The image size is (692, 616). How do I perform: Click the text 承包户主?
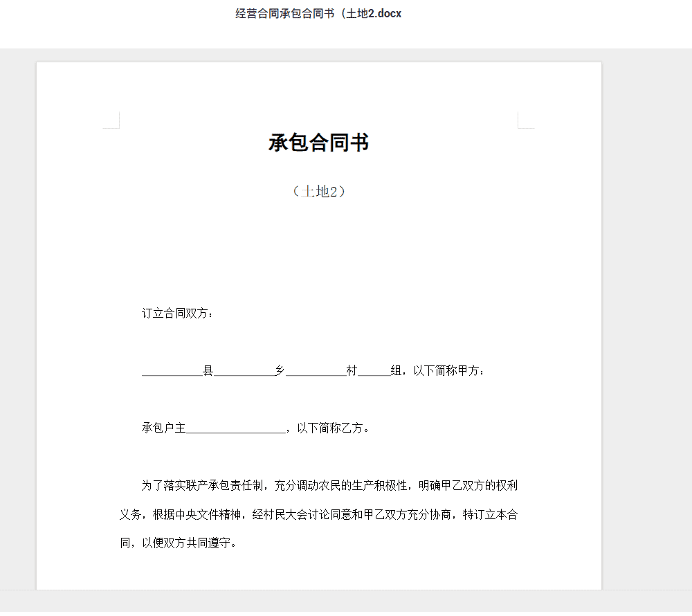[x=163, y=428]
